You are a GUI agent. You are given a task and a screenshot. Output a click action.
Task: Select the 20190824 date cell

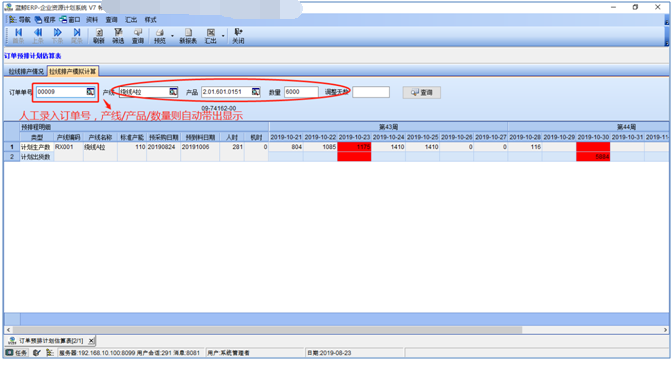click(x=163, y=147)
